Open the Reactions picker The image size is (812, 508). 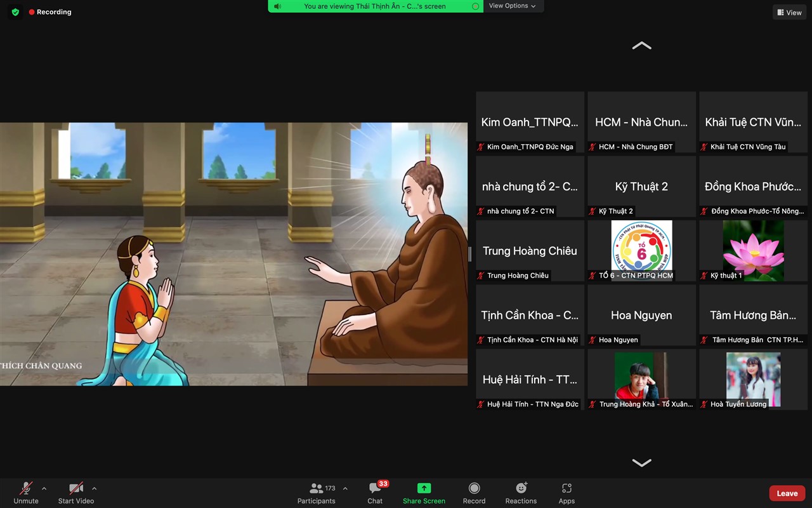pos(521,493)
